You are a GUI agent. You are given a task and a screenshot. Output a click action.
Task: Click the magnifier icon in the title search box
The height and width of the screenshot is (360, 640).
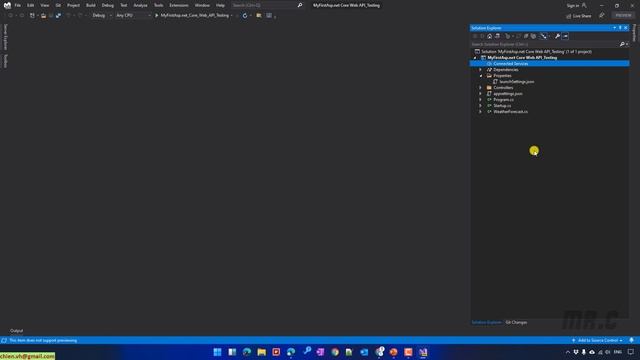300,5
